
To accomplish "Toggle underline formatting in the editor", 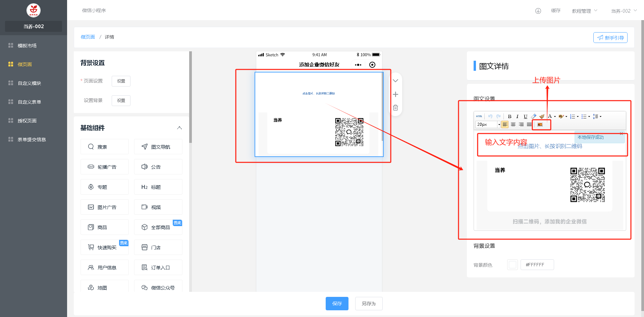I will pyautogui.click(x=525, y=116).
